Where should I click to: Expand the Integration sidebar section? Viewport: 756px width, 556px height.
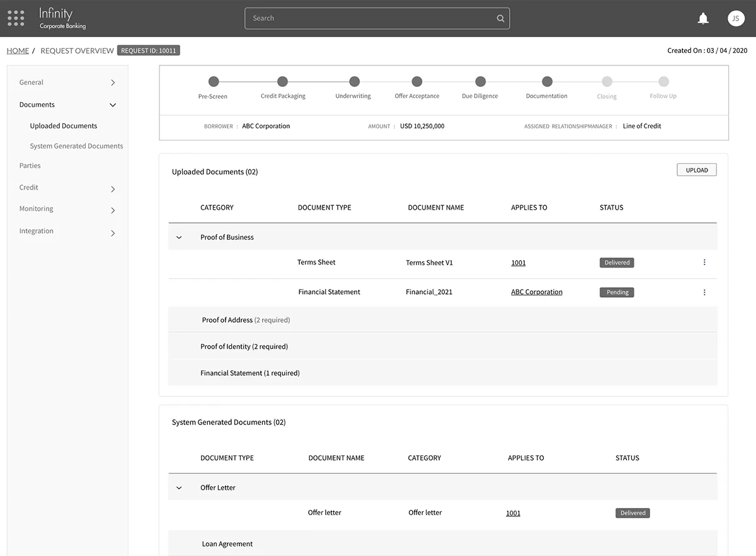coord(113,233)
